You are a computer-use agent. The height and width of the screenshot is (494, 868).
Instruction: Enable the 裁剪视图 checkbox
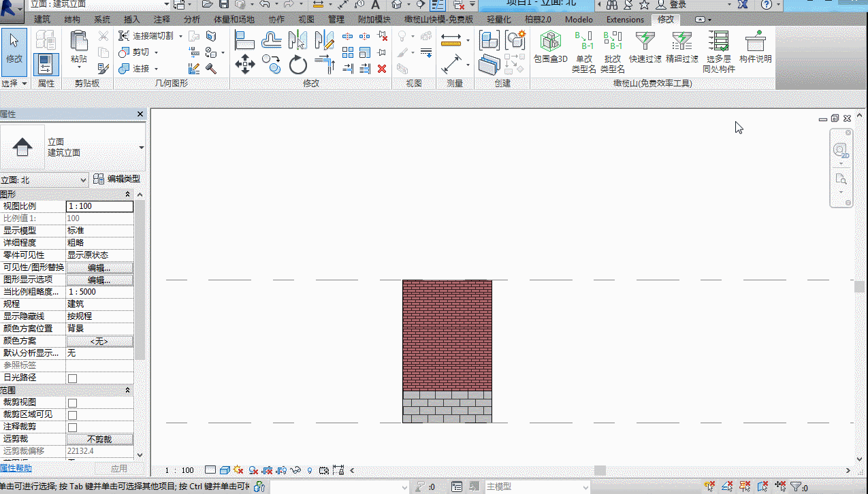point(72,403)
